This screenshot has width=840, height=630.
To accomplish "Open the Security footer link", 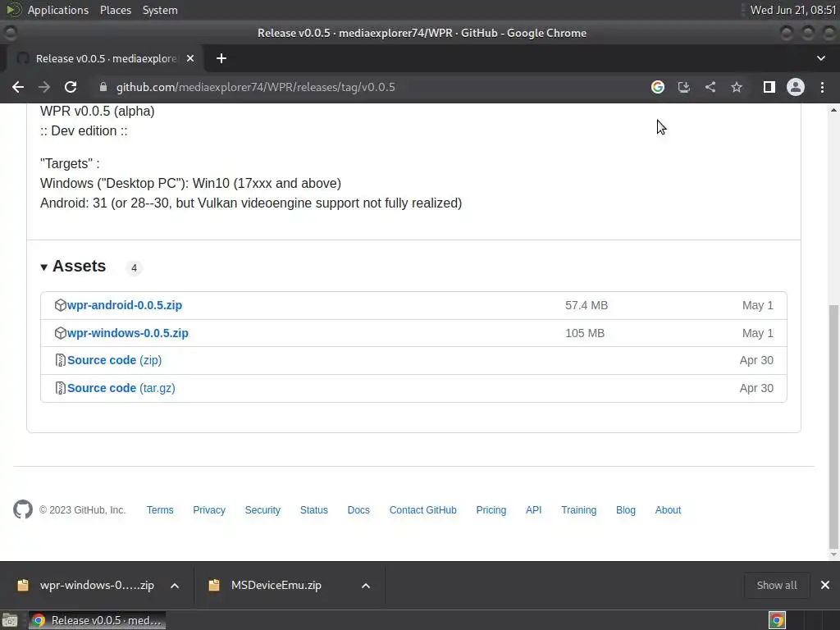I will [262, 510].
